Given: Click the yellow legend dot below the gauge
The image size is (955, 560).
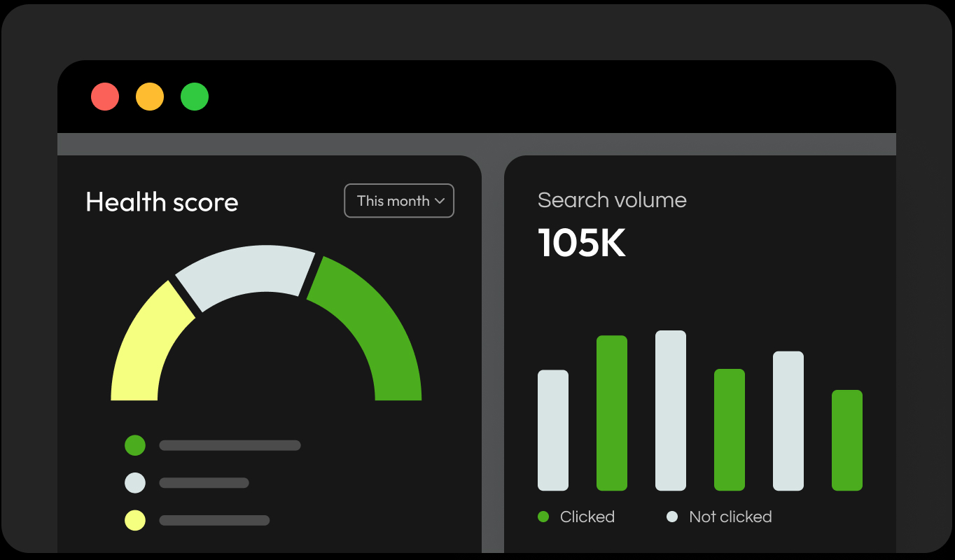Looking at the screenshot, I should click(135, 521).
